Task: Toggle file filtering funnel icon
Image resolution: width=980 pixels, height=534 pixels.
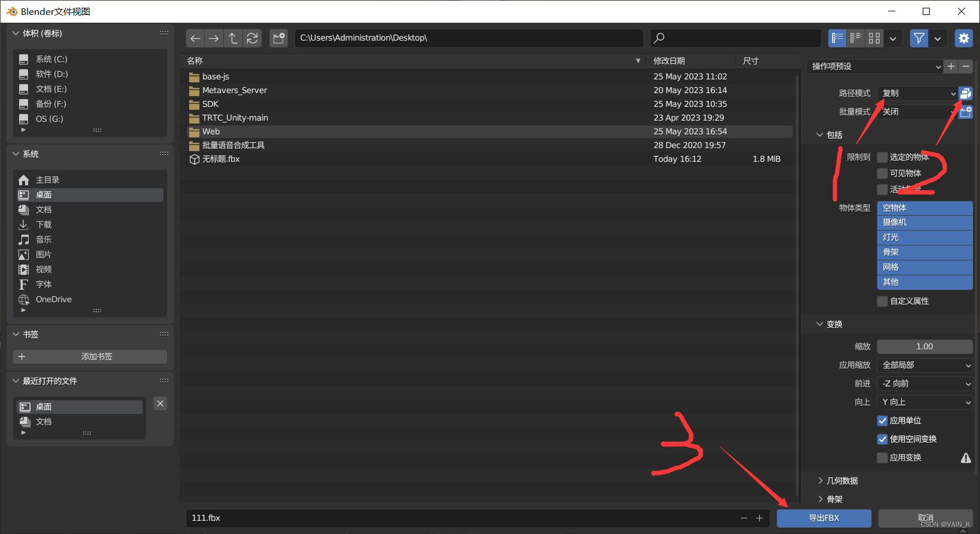Action: pyautogui.click(x=919, y=38)
